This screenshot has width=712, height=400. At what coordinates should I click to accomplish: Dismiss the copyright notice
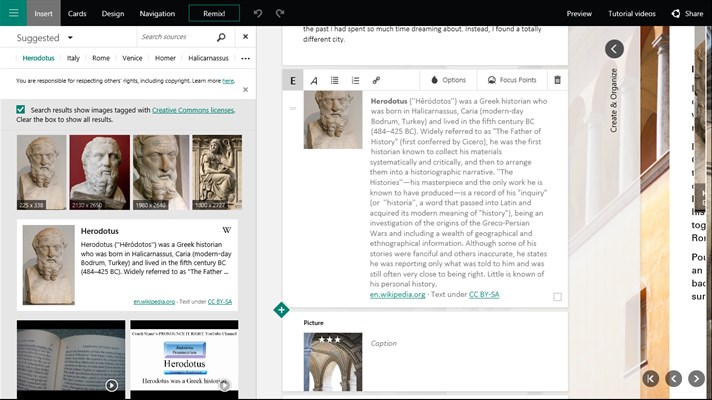point(245,89)
